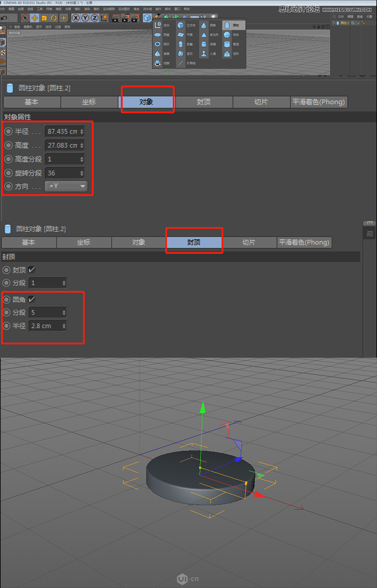
Task: Click the 旋转分段 value stepper arrows
Action: [x=82, y=173]
